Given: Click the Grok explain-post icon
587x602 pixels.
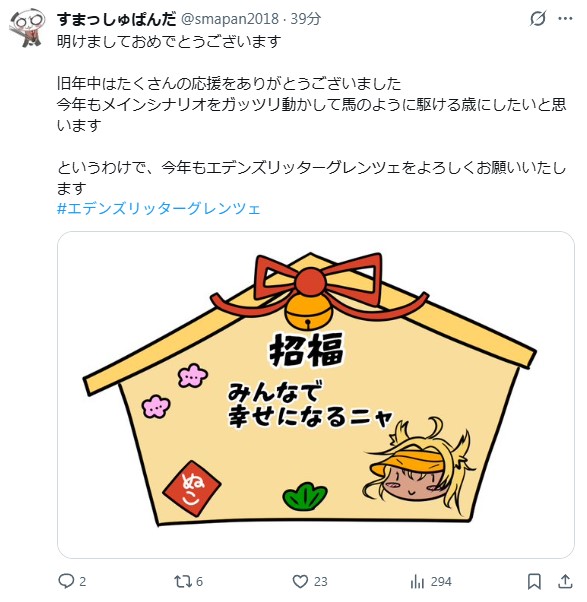Looking at the screenshot, I should coord(538,18).
